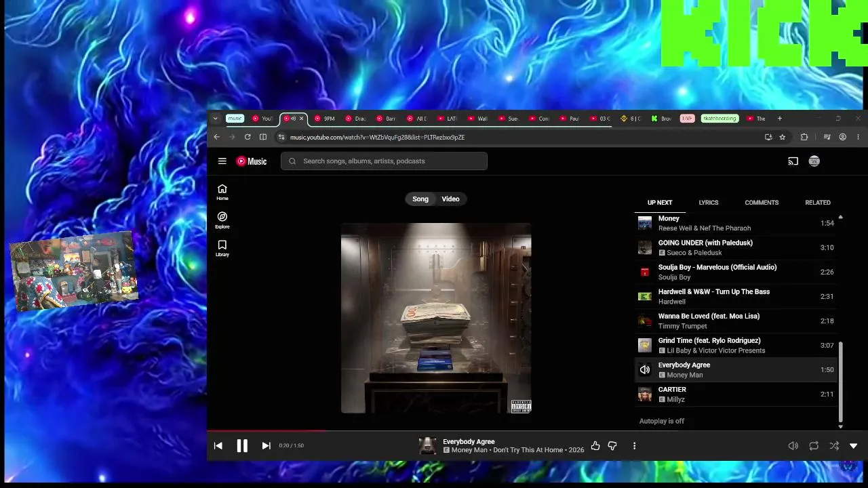Collapse the player page with down arrow
This screenshot has height=488, width=868.
(854, 445)
